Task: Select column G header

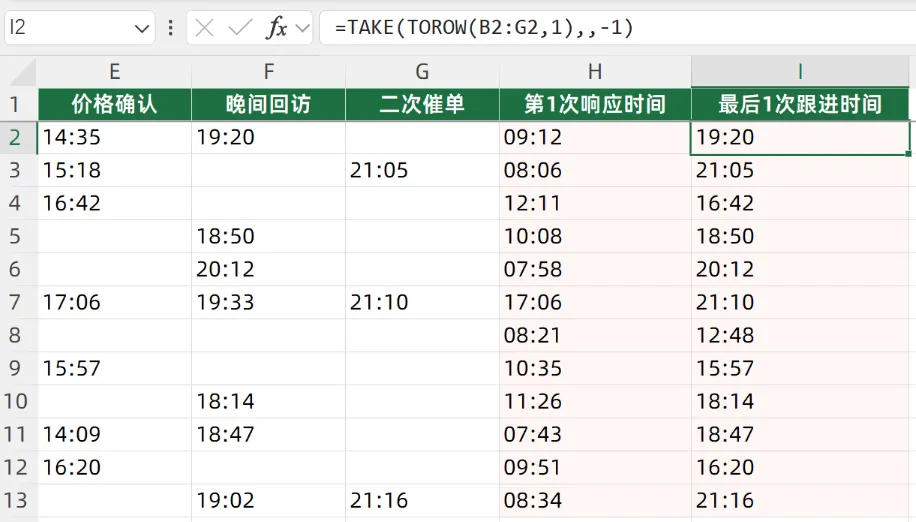Action: coord(422,72)
